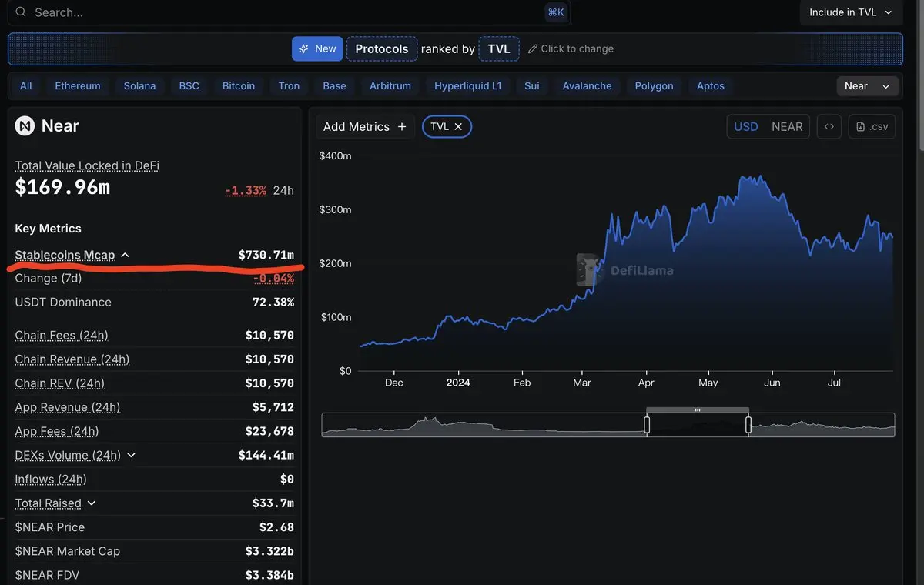Select the Sui chain tab
This screenshot has height=585, width=924.
(x=532, y=85)
